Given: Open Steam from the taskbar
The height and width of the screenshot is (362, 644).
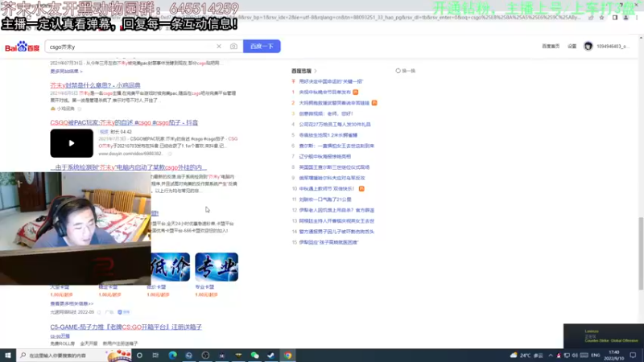Looking at the screenshot, I should (271, 356).
